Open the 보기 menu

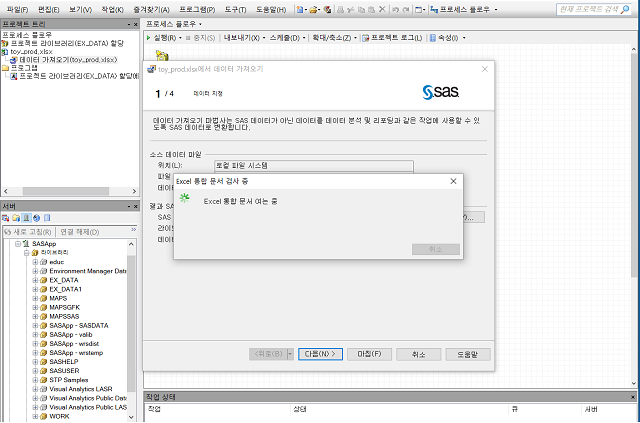click(80, 9)
